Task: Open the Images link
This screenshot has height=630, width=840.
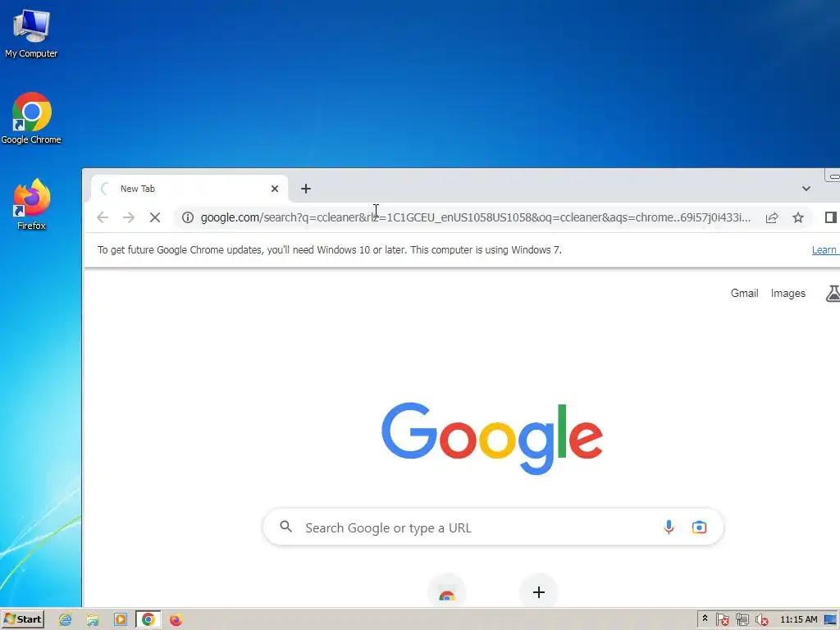Action: tap(788, 293)
